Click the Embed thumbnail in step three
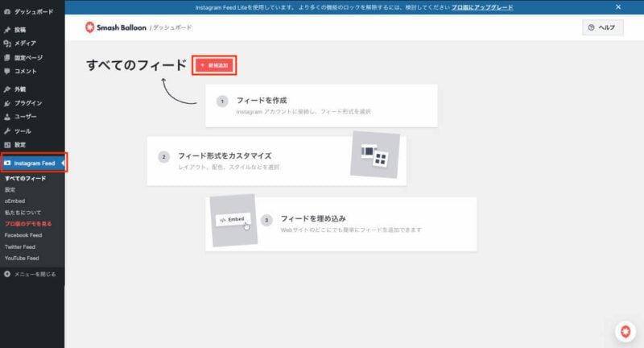644x348 pixels. pyautogui.click(x=233, y=219)
